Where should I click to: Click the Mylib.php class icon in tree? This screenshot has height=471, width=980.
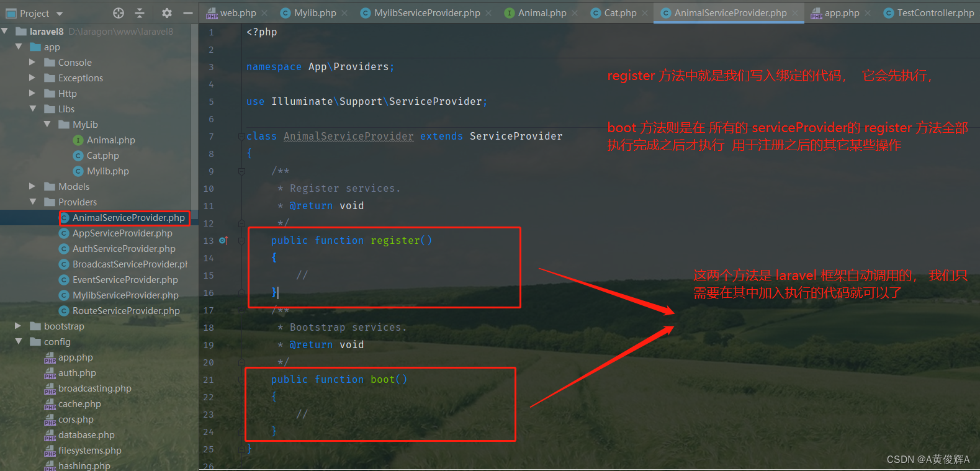click(x=78, y=171)
